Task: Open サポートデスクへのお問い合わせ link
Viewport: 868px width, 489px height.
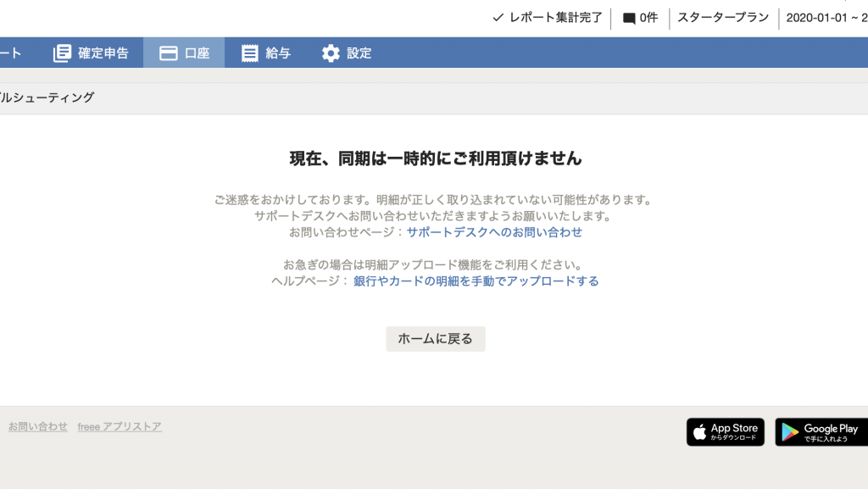Action: pos(494,232)
